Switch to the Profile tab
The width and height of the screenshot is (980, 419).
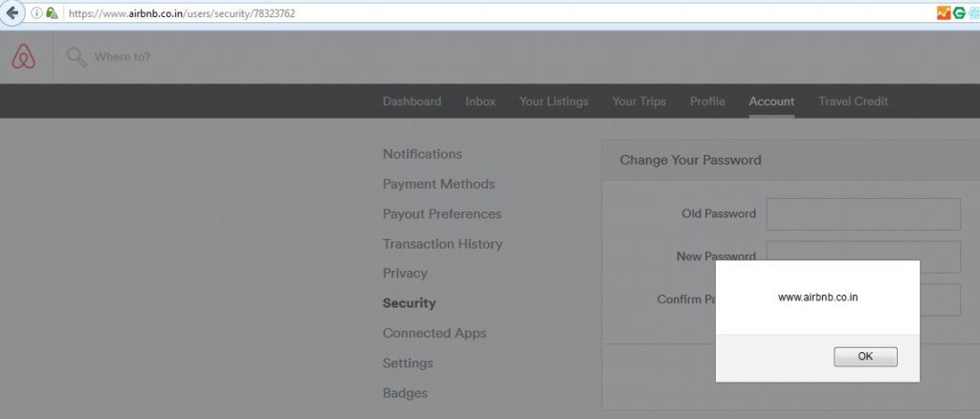pos(707,101)
